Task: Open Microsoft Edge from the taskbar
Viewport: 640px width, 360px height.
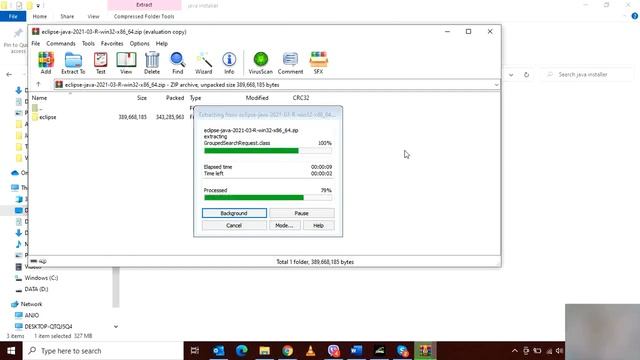Action: (242, 351)
